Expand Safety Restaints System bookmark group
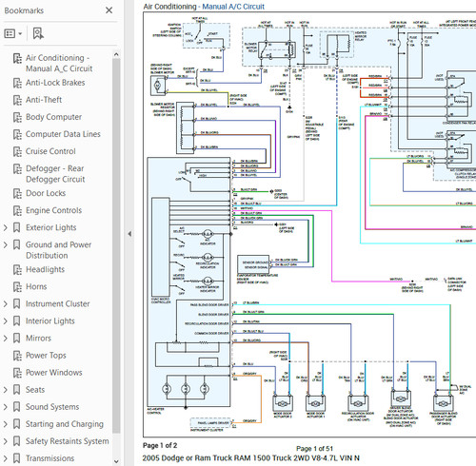 pos(6,441)
